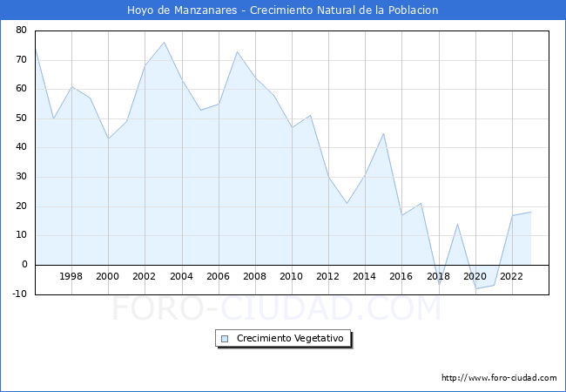The height and width of the screenshot is (392, 566).
Task: Click the x-axis label 2004
Action: tap(182, 276)
